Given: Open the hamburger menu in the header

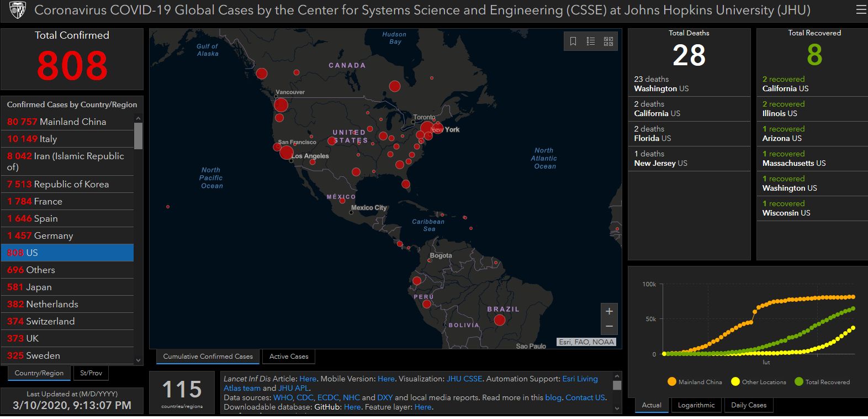Looking at the screenshot, I should [x=861, y=10].
